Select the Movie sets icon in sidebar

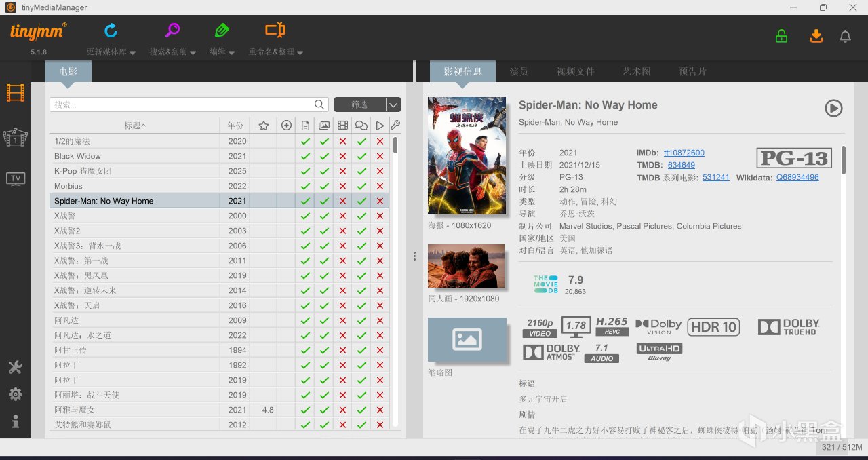pos(16,137)
